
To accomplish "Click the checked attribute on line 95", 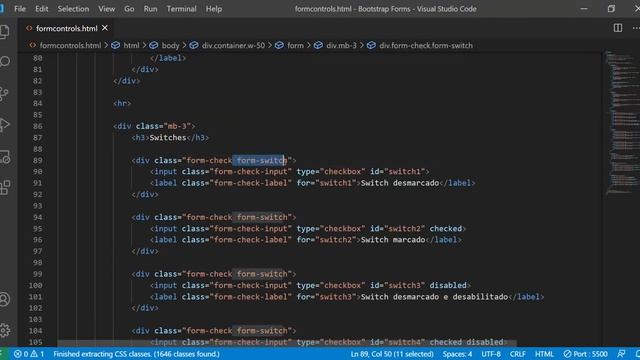I will point(446,229).
